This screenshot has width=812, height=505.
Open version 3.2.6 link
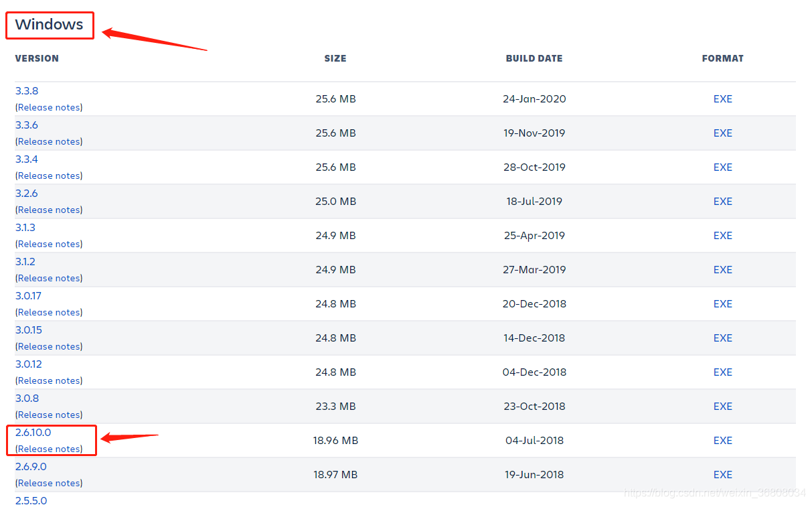(27, 193)
